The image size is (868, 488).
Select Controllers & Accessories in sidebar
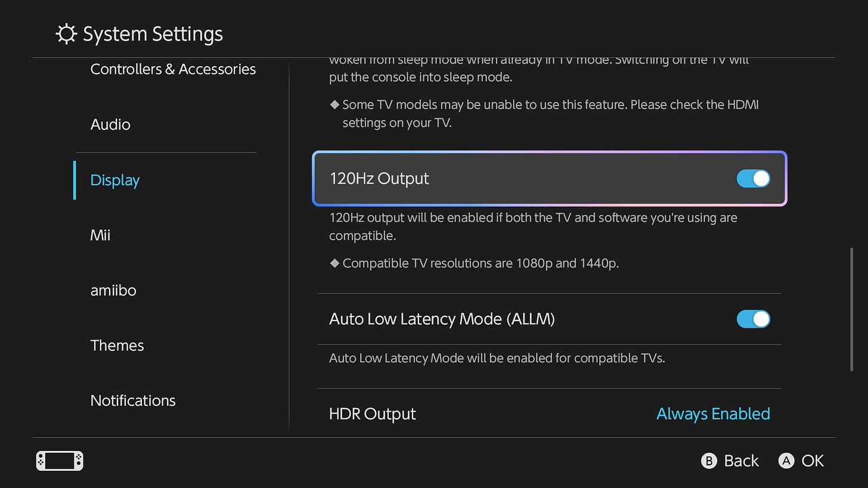click(172, 69)
